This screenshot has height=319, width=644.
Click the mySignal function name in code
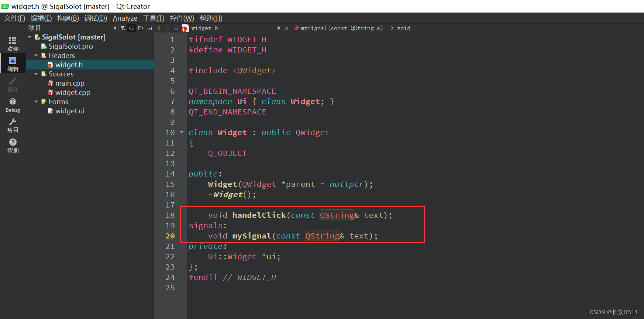pos(252,236)
